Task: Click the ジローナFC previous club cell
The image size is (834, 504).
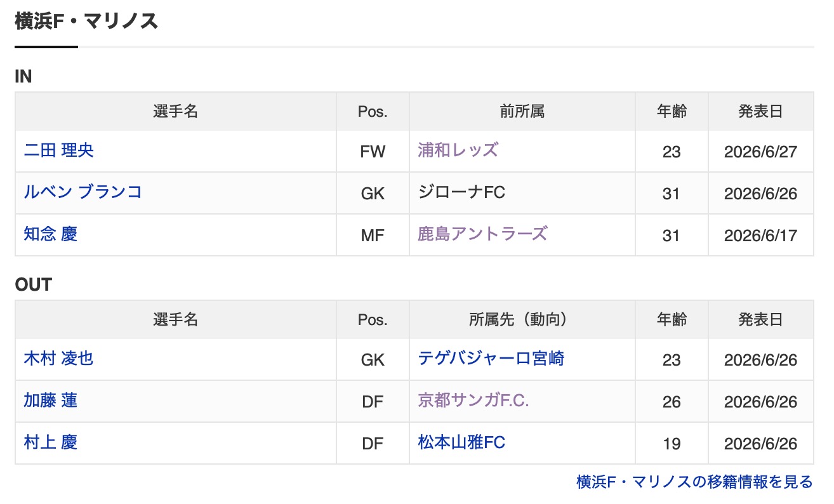Action: (522, 193)
